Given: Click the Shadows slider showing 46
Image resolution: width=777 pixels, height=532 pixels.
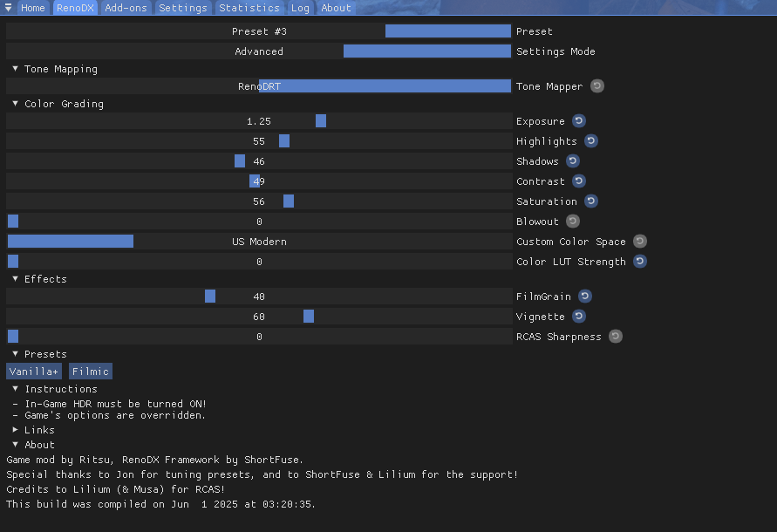Looking at the screenshot, I should click(x=259, y=161).
